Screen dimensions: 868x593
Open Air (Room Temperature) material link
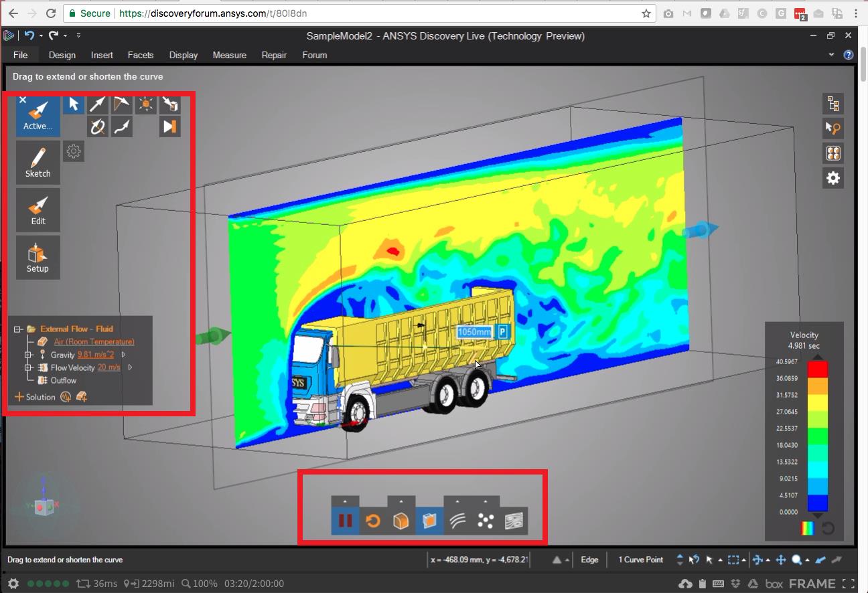(x=94, y=342)
